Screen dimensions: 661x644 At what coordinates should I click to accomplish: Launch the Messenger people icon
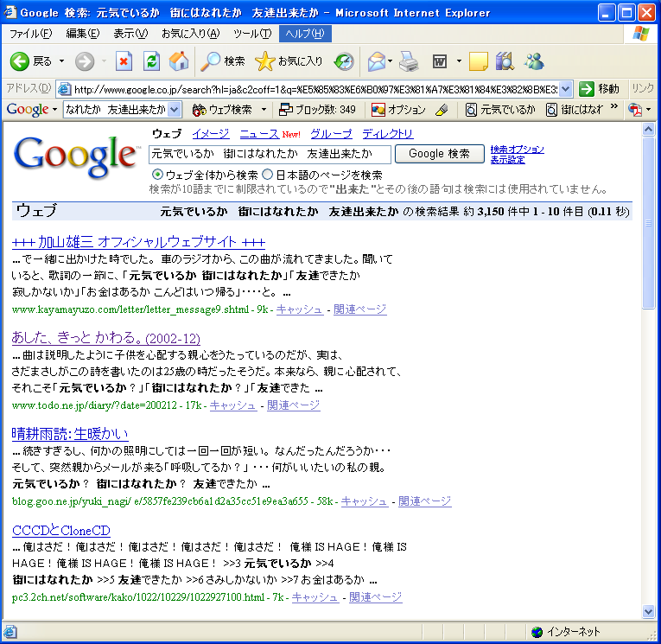(534, 61)
